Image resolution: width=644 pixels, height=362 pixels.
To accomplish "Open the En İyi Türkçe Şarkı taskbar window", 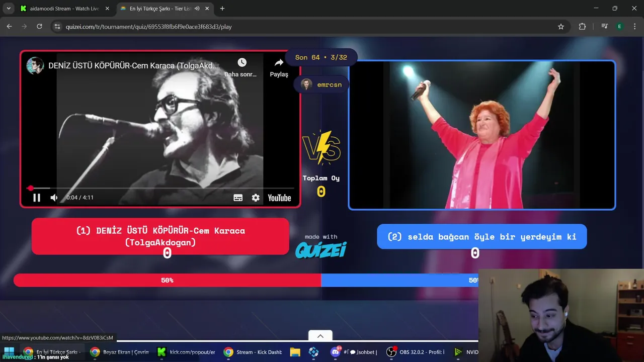I will tap(52, 352).
